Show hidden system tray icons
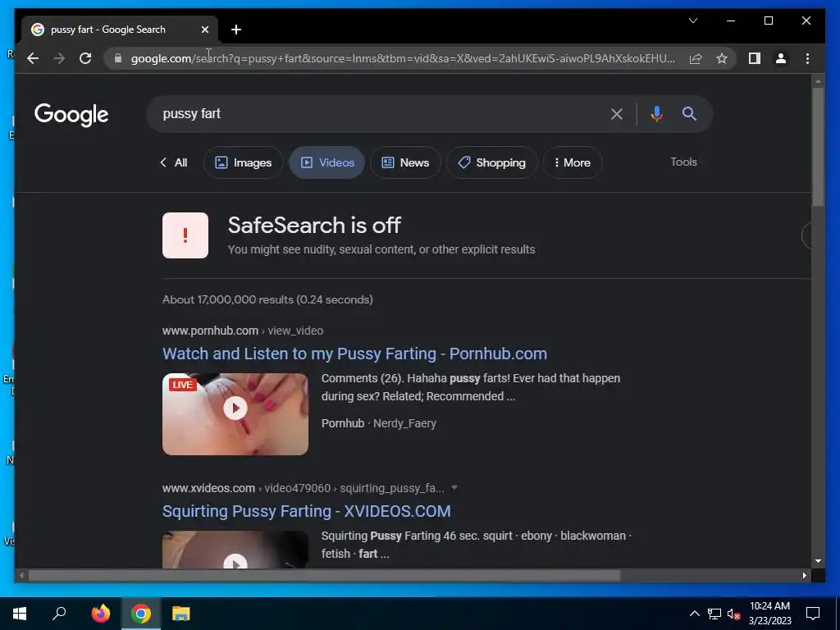Screen dimensions: 840x630 694,614
